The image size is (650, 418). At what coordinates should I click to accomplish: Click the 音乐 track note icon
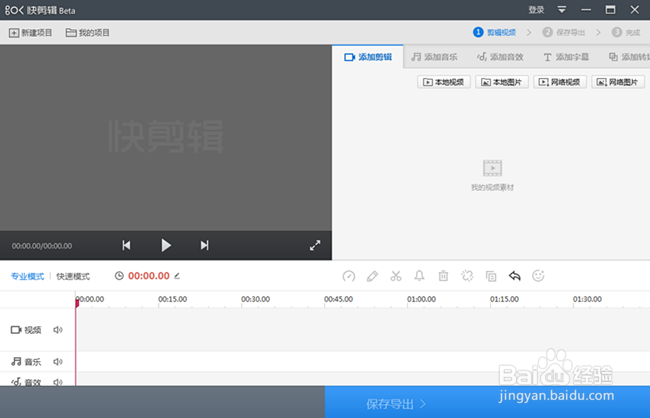click(16, 362)
